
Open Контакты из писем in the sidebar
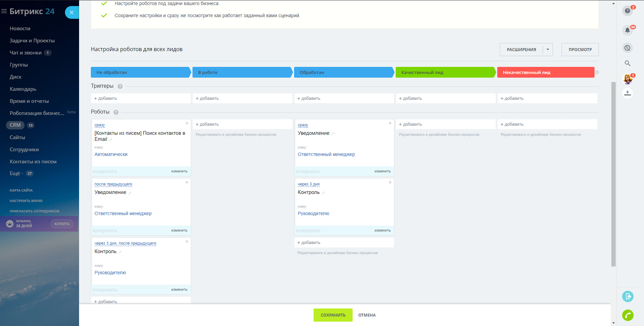33,162
